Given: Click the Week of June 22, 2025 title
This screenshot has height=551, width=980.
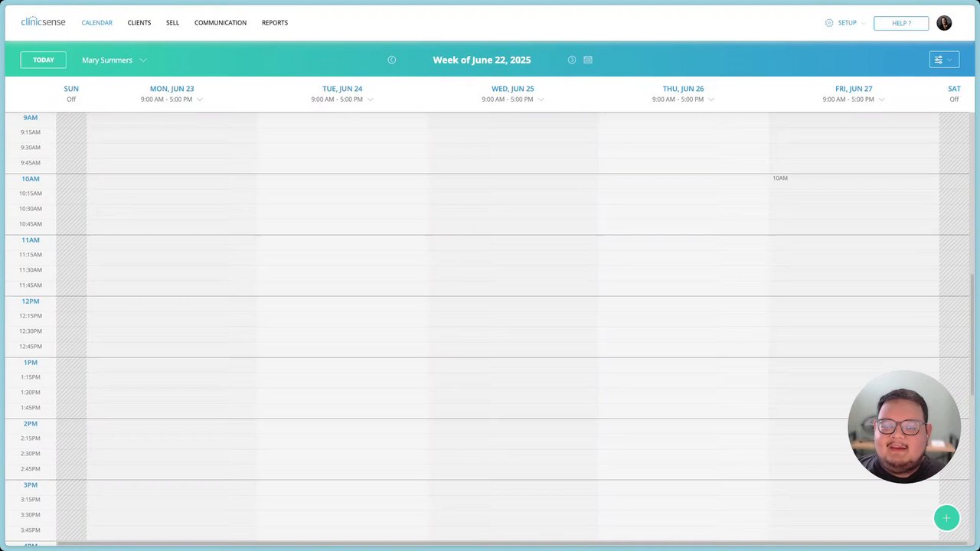Looking at the screenshot, I should click(482, 60).
